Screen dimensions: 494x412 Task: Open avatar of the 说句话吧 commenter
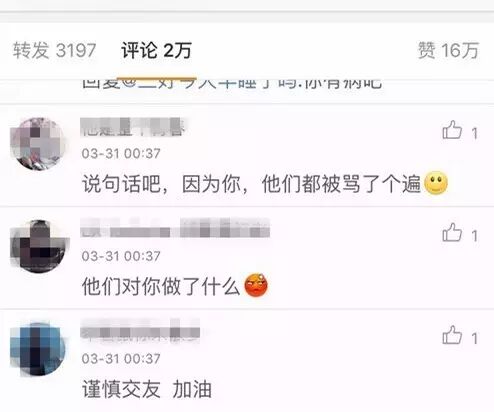[x=37, y=144]
